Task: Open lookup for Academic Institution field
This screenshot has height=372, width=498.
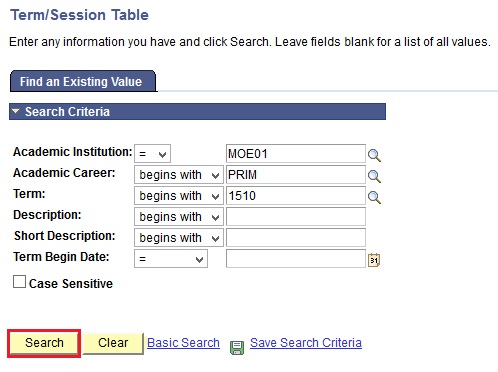Action: point(374,155)
